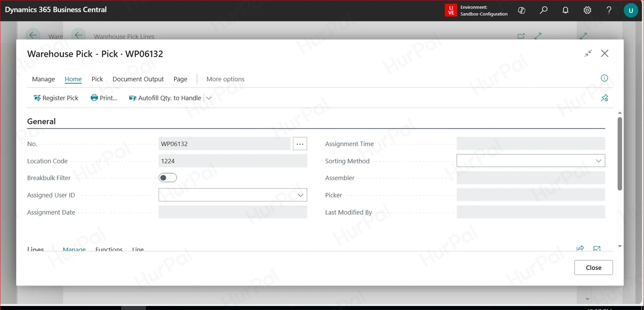Open background page in new window icon

pos(521,36)
